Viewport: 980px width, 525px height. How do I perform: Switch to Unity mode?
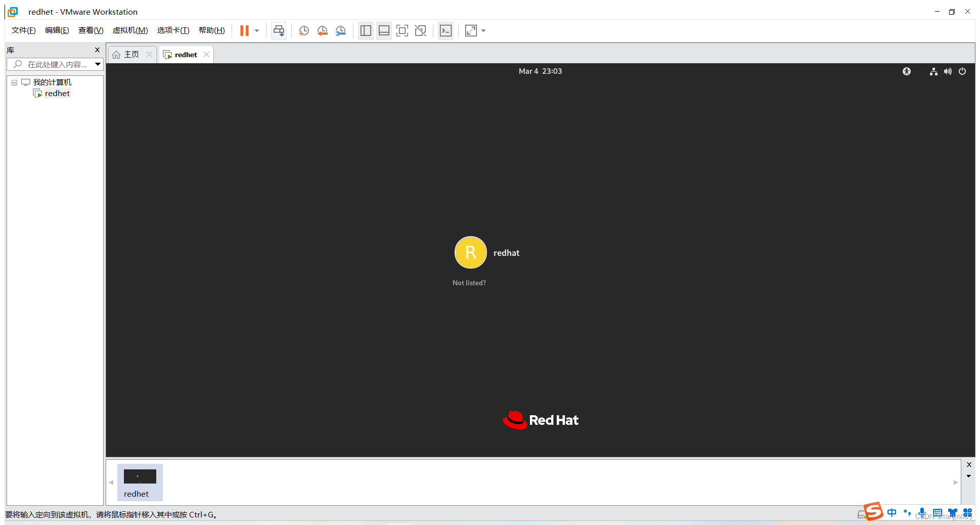point(420,31)
